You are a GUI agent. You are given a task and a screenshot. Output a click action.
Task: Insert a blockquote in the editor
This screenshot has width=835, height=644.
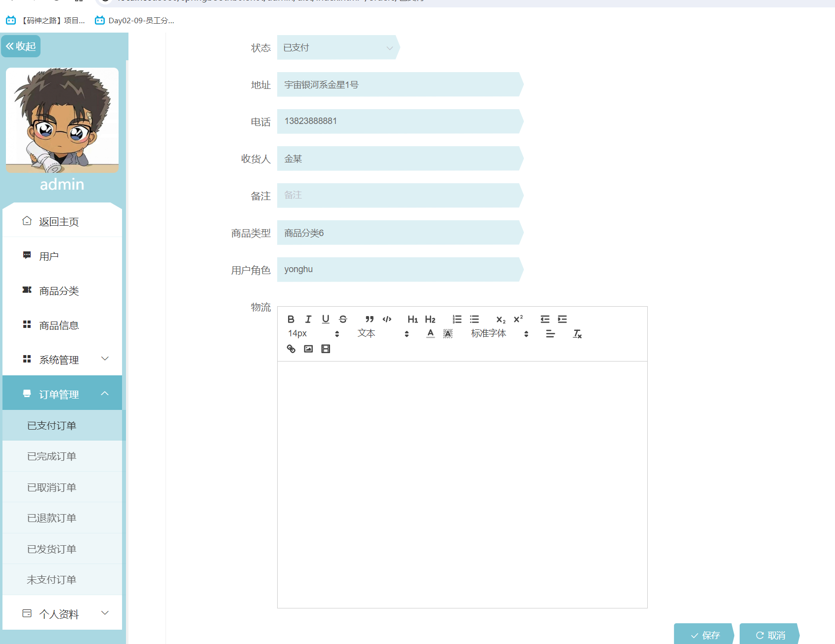[x=370, y=319]
